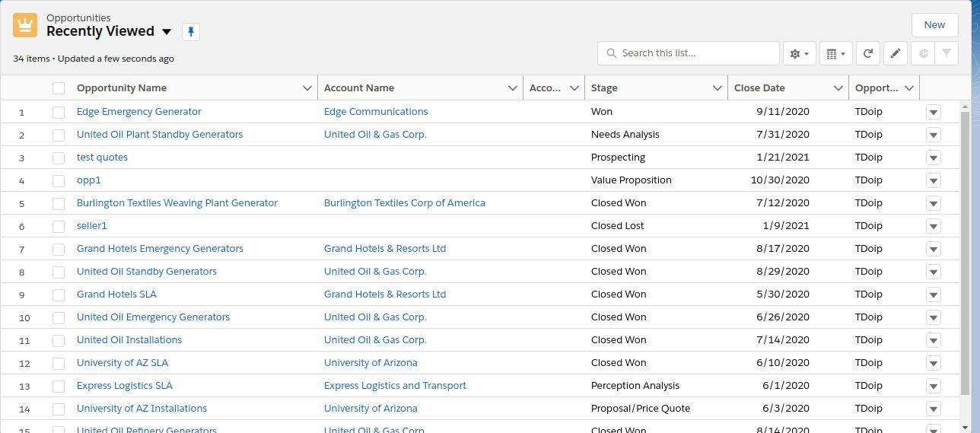Screen dimensions: 980x433
Task: Open the Edge Communications account
Action: tap(376, 112)
